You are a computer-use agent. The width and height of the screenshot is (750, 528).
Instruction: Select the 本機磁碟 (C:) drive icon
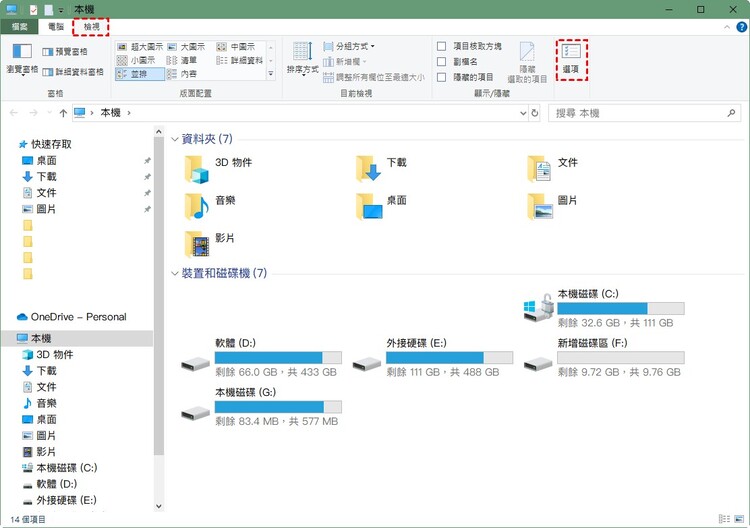539,308
